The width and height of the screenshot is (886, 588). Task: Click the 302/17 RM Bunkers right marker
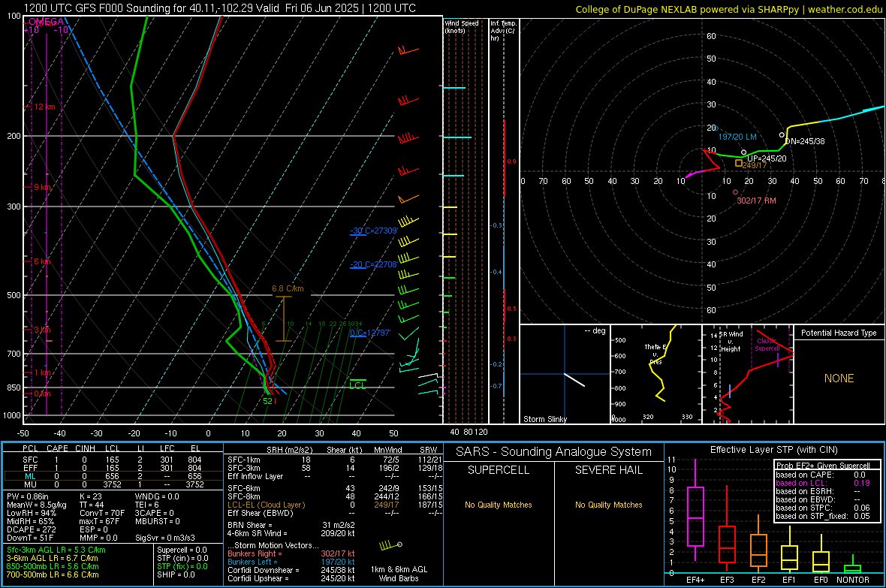pos(735,192)
